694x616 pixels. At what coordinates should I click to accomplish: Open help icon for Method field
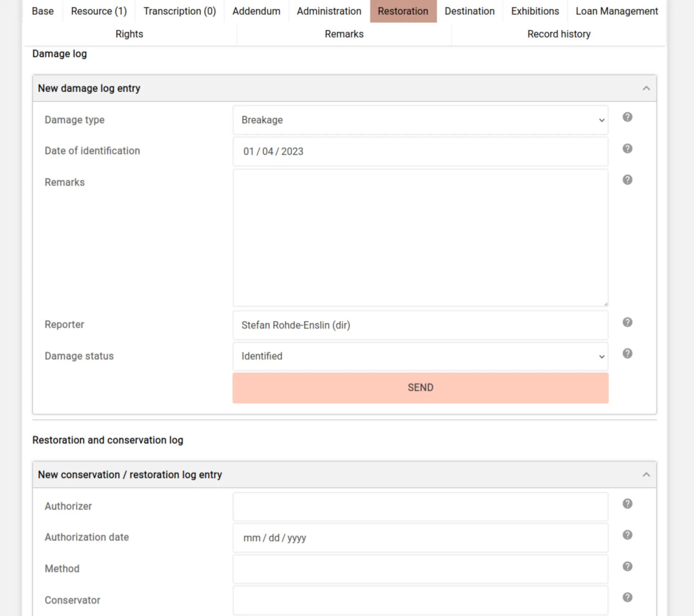[627, 566]
